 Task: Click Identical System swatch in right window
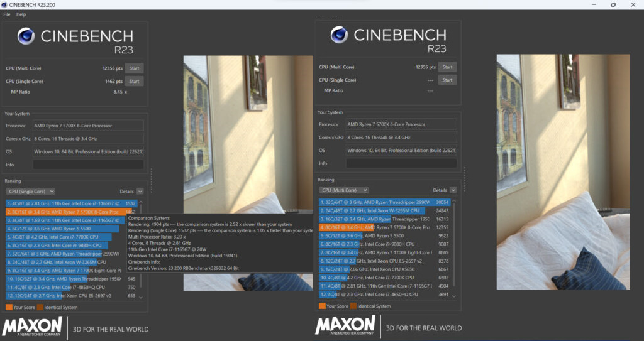353,306
